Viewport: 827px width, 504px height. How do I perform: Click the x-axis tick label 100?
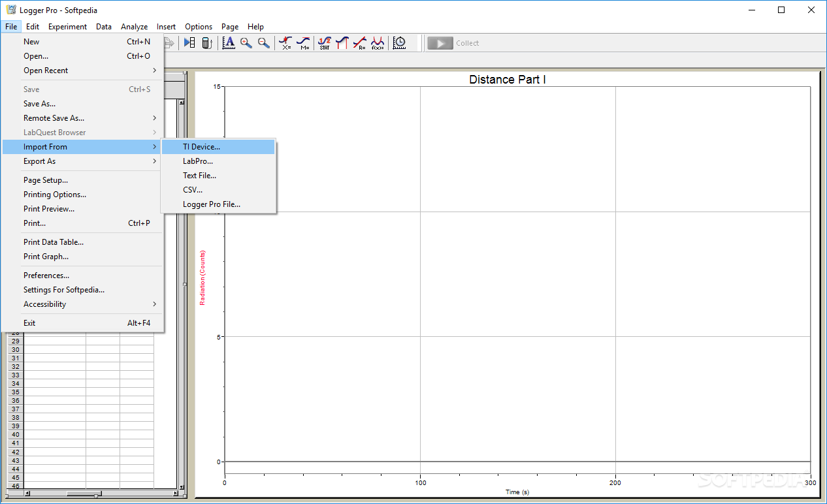point(421,483)
